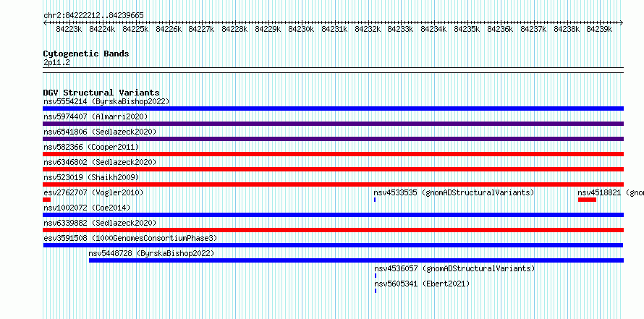This screenshot has height=319, width=644.
Task: Click the small blue nsv4533535 marker
Action: tap(375, 200)
